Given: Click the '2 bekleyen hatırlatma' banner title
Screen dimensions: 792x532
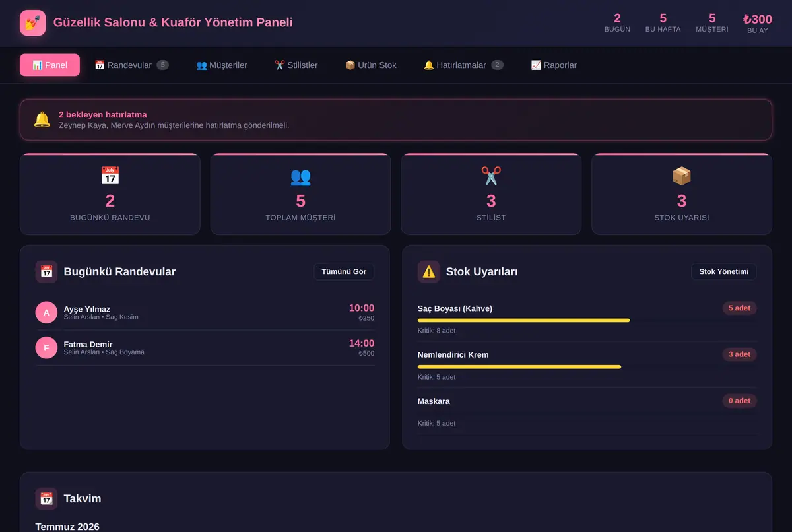Looking at the screenshot, I should pyautogui.click(x=102, y=114).
